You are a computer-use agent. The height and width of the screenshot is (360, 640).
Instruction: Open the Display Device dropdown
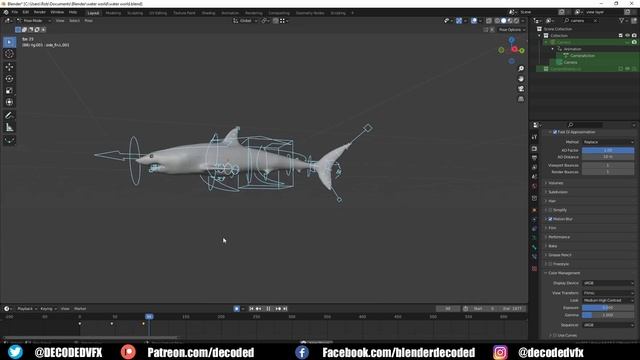(x=608, y=283)
